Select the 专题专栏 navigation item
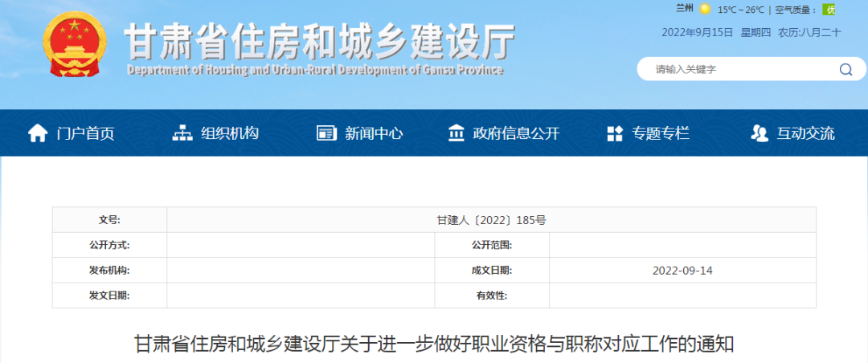 pyautogui.click(x=661, y=133)
